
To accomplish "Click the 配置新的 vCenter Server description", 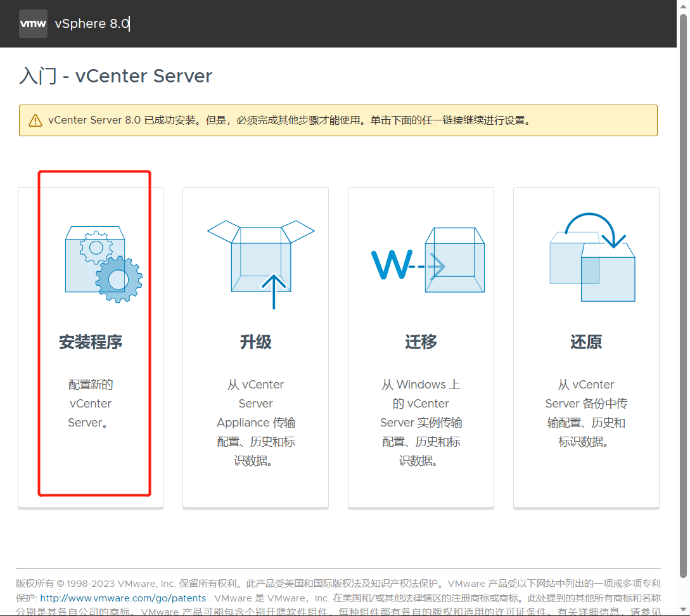I will [91, 404].
